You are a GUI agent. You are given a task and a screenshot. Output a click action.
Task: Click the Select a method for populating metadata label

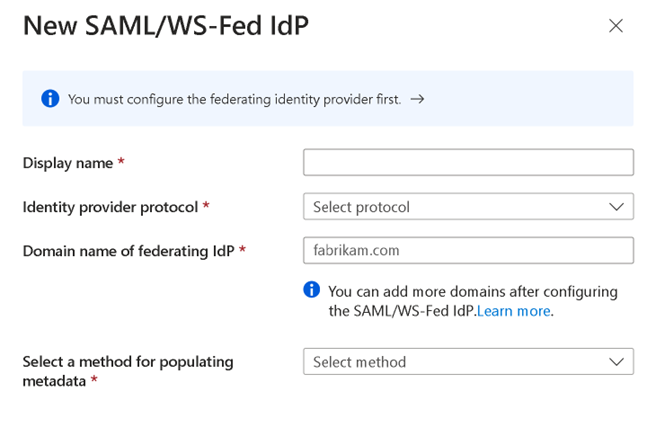coord(128,371)
